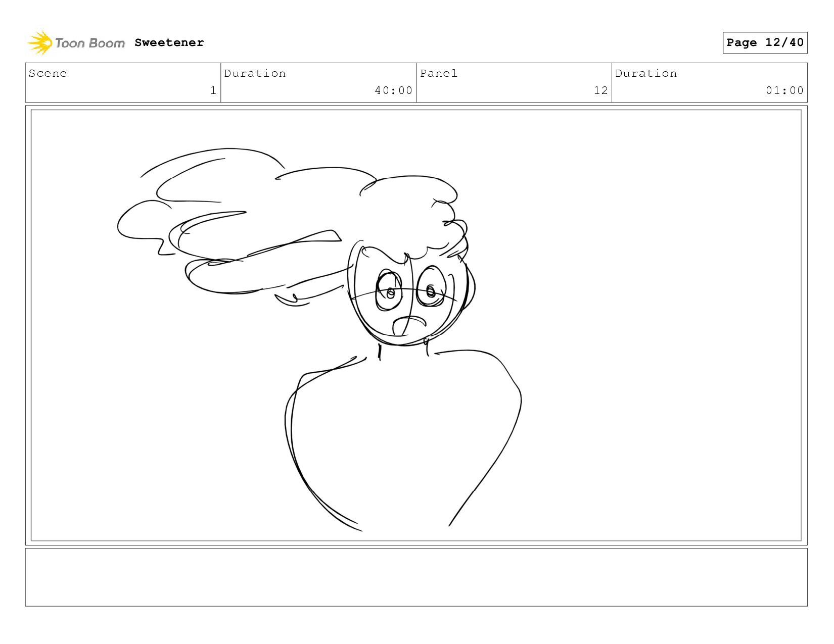Click the scene number value '1'
The height and width of the screenshot is (644, 834).
(x=213, y=90)
